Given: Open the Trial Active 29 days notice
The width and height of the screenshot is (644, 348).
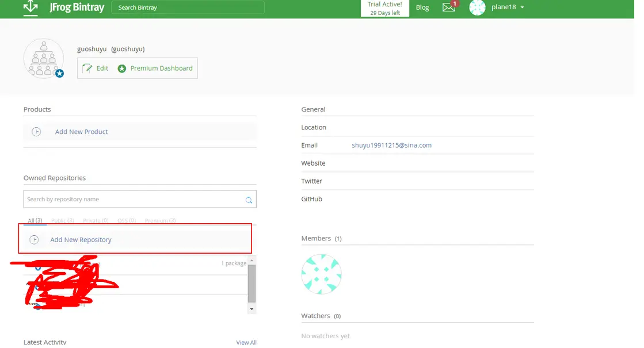Looking at the screenshot, I should coord(384,8).
